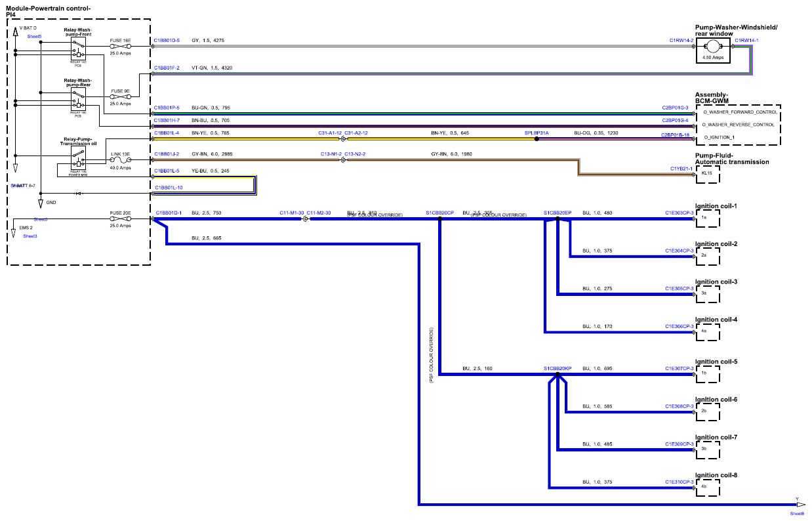This screenshot has width=812, height=521.
Task: Click connector label C1RW14-2
Action: (681, 41)
